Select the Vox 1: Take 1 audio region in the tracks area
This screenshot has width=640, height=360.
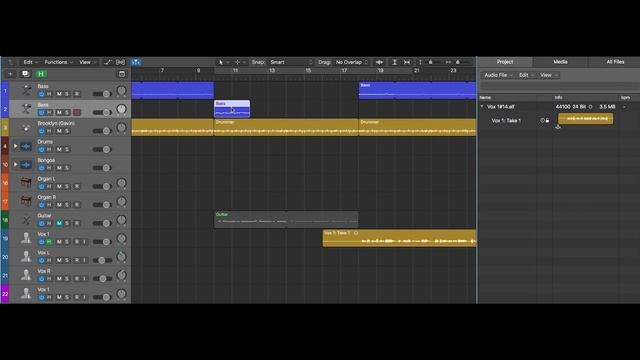coord(399,238)
